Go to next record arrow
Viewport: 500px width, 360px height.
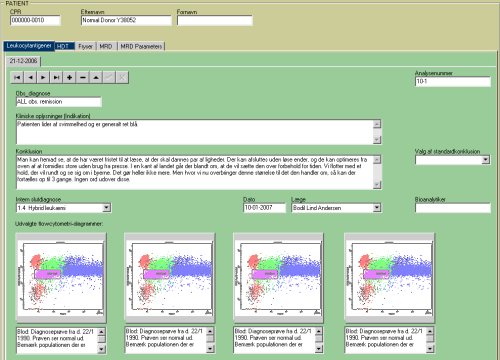pyautogui.click(x=43, y=77)
